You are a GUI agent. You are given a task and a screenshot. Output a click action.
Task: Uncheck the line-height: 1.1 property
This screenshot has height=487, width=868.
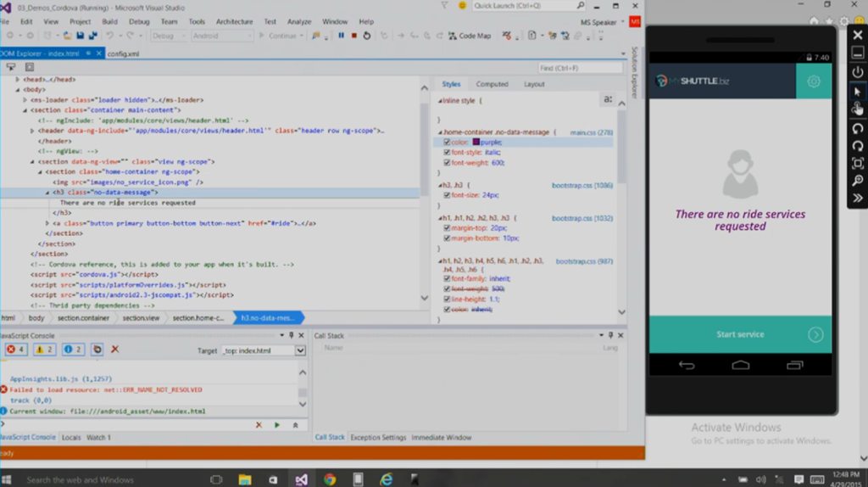pos(447,299)
